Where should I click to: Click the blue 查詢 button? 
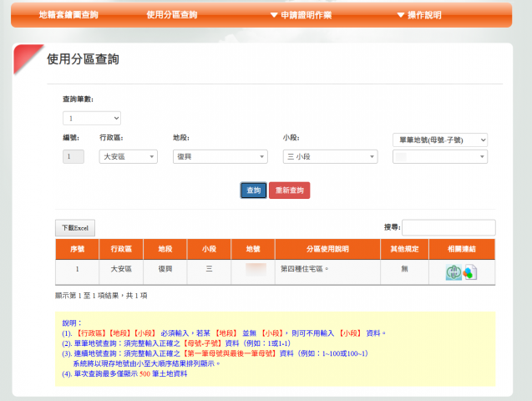253,190
